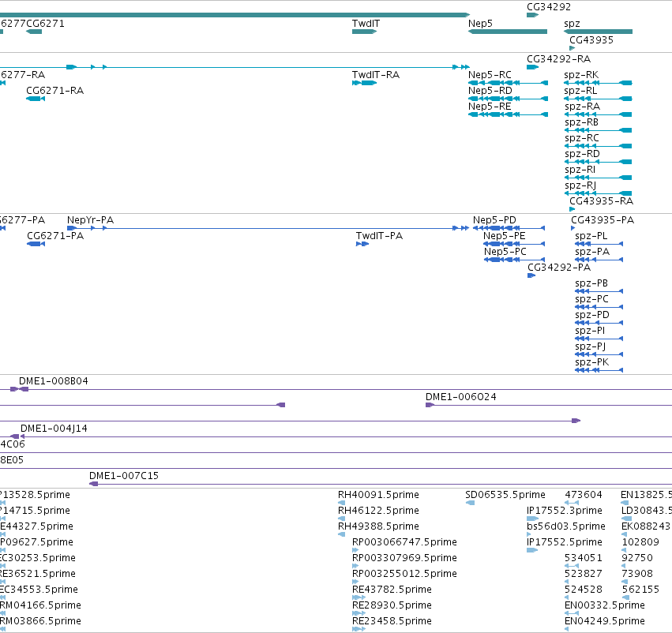Select transcript Nep5-RE

pyautogui.click(x=508, y=114)
